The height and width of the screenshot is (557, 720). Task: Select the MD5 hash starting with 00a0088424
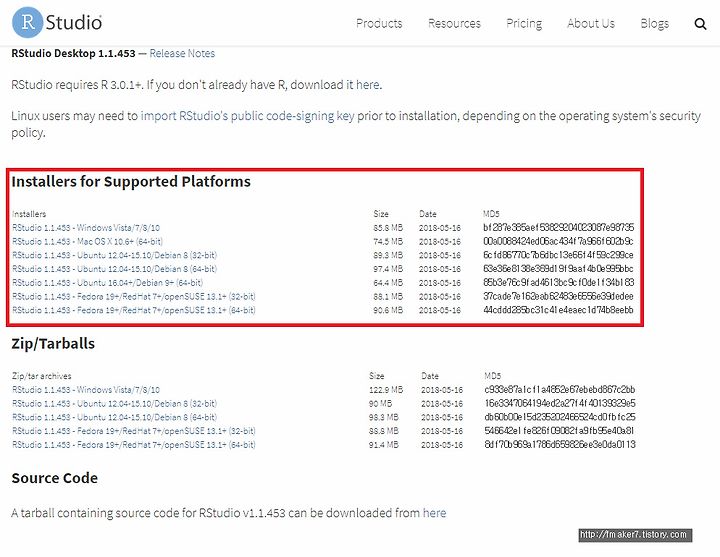pyautogui.click(x=558, y=241)
